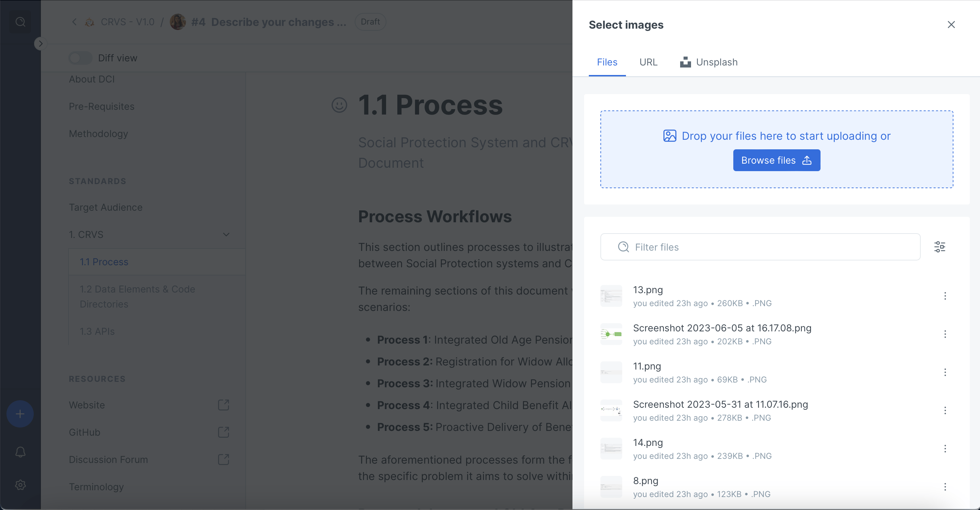Viewport: 980px width, 510px height.
Task: Open the external link icon beside GitHub
Action: click(x=223, y=432)
